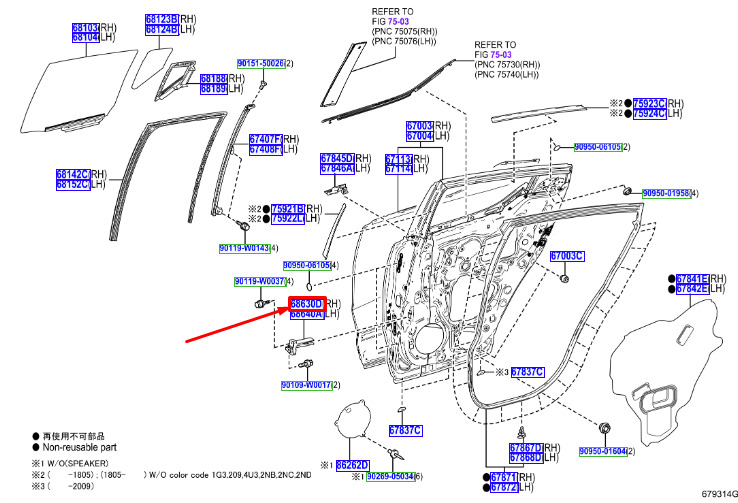Select part 67845D (RH)

337,159
